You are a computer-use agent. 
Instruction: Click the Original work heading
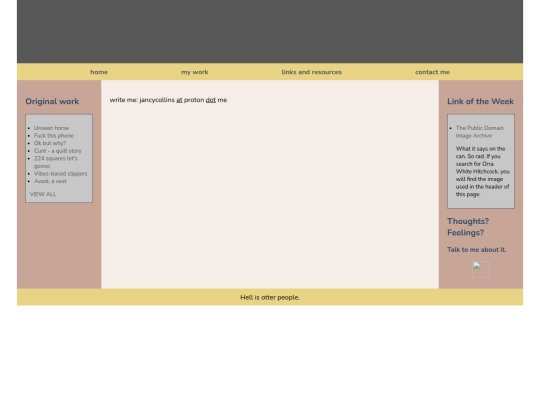52,101
